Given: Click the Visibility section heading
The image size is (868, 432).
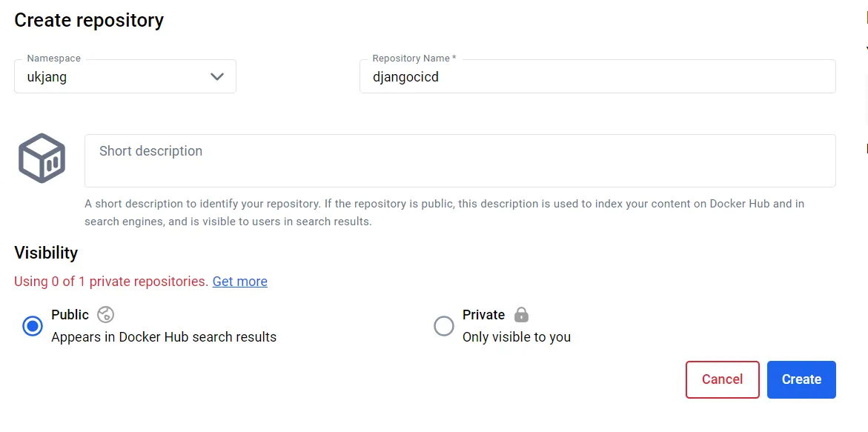Looking at the screenshot, I should point(46,253).
